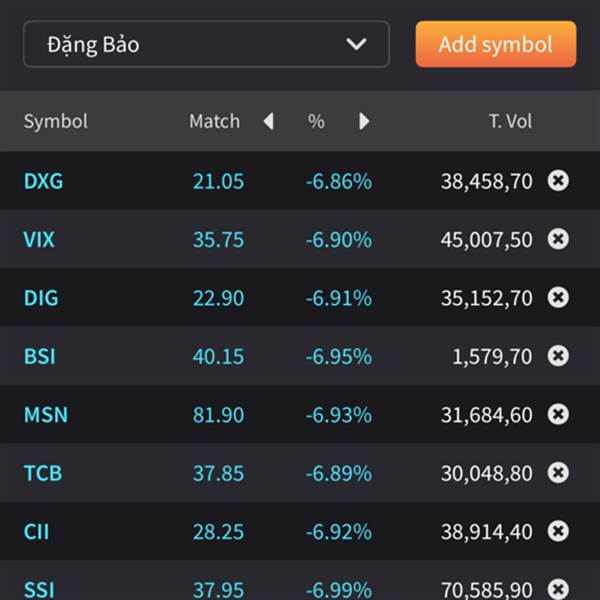Remove SSI from the watchlist

coord(559,588)
